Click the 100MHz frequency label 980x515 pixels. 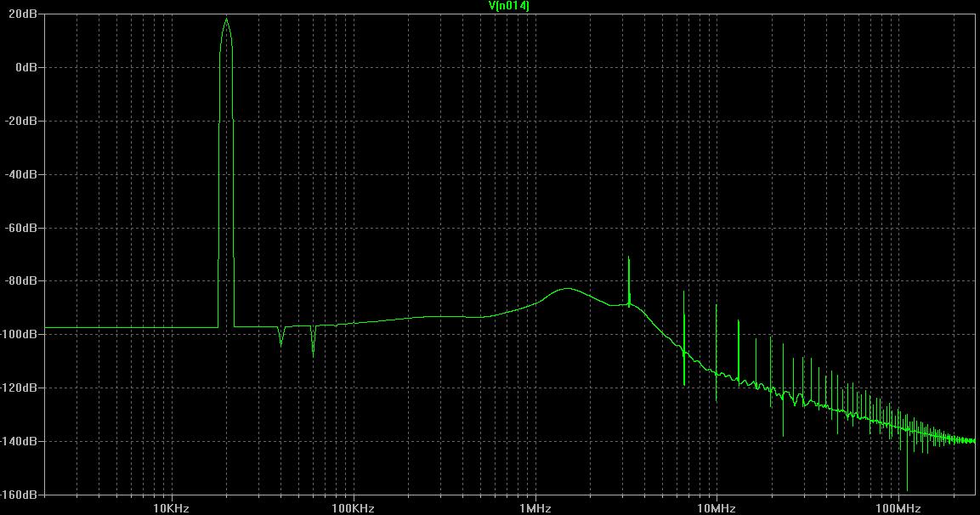(898, 508)
